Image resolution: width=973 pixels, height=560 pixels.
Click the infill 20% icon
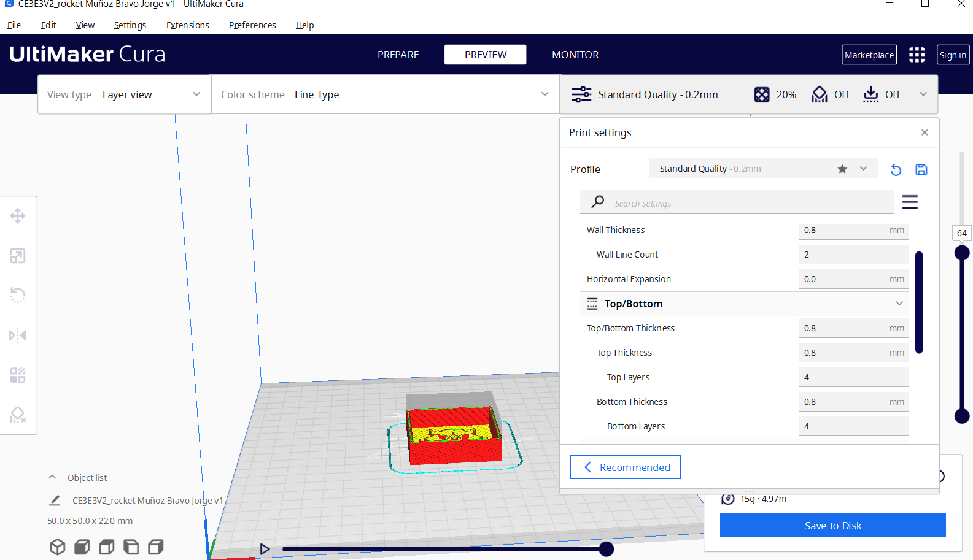pyautogui.click(x=762, y=94)
